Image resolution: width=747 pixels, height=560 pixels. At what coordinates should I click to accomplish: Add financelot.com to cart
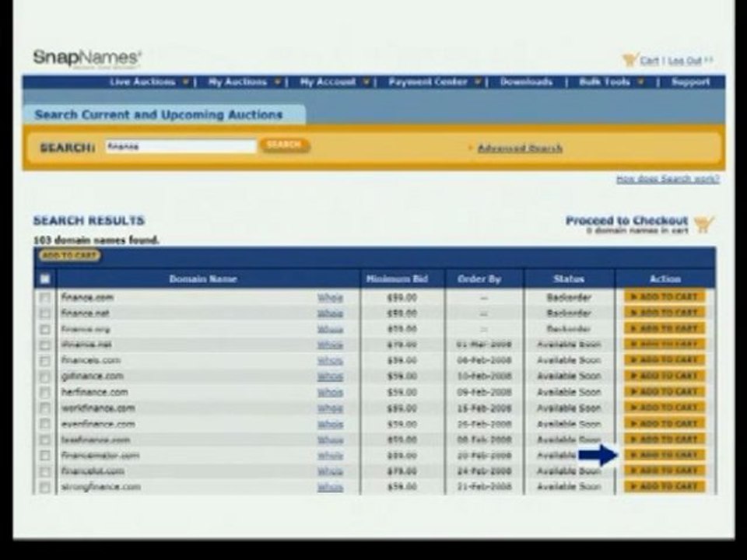(665, 471)
